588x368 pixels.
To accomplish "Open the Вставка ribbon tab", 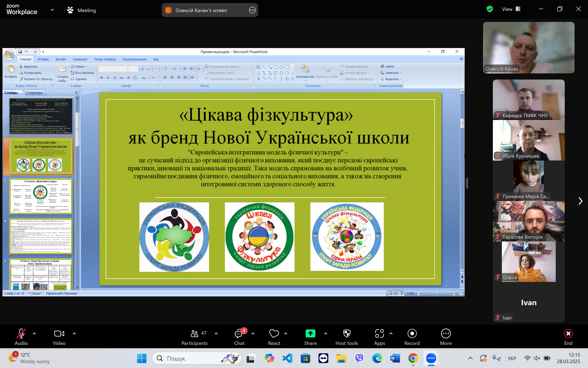I will [43, 59].
